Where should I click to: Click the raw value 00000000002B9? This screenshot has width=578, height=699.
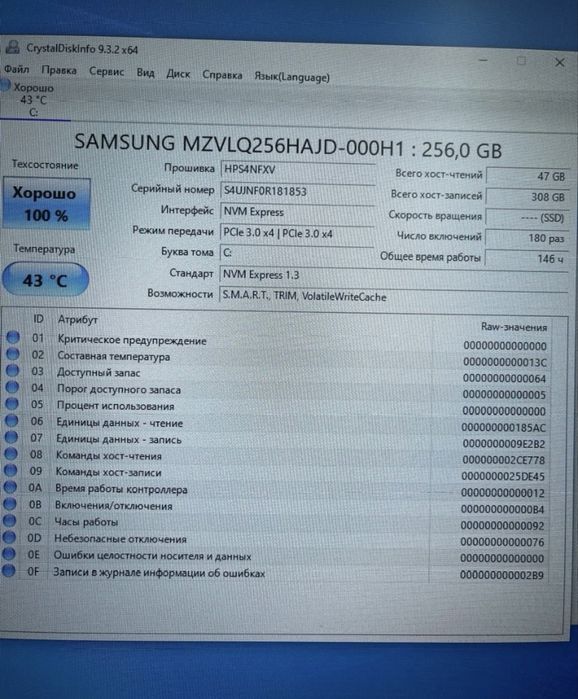(502, 575)
